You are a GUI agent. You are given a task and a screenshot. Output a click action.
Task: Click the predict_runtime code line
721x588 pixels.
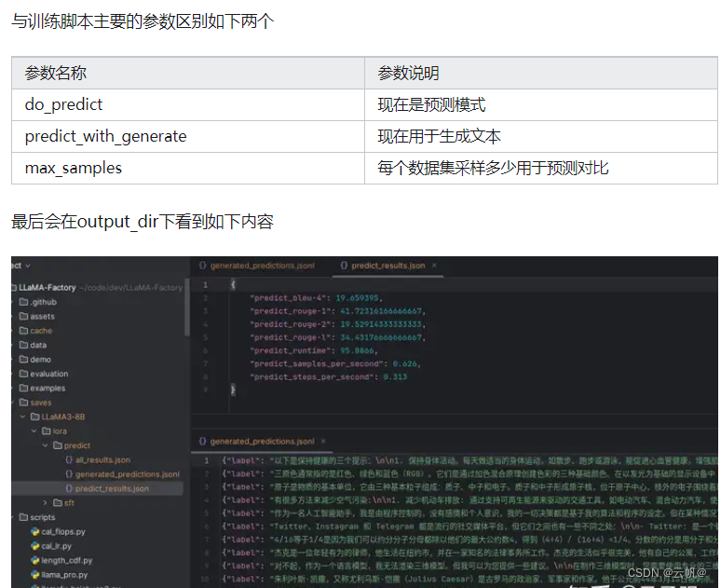(x=314, y=350)
